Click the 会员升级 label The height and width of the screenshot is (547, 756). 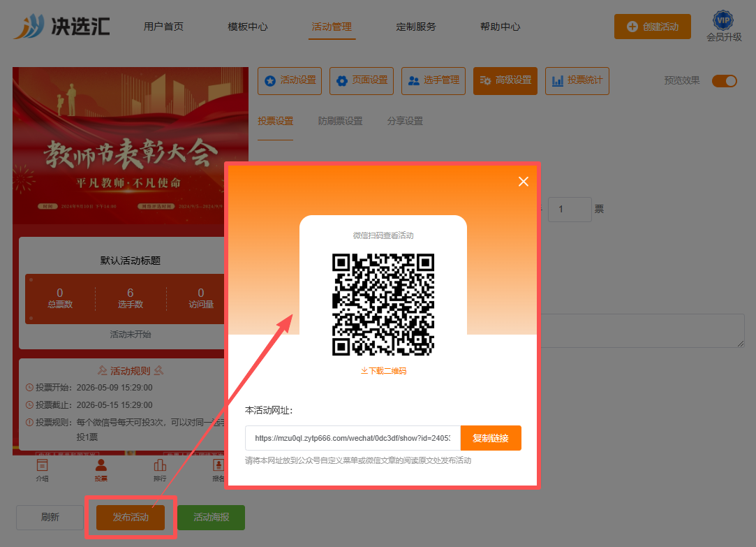click(x=724, y=37)
